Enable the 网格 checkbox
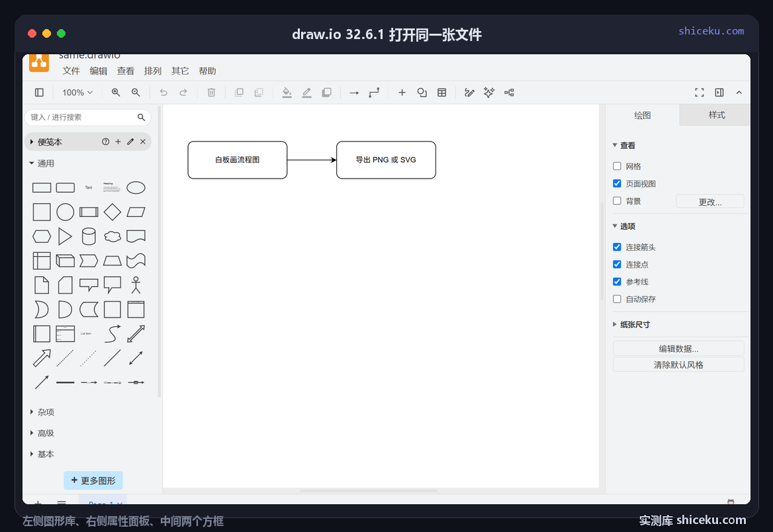This screenshot has width=773, height=532. click(617, 166)
